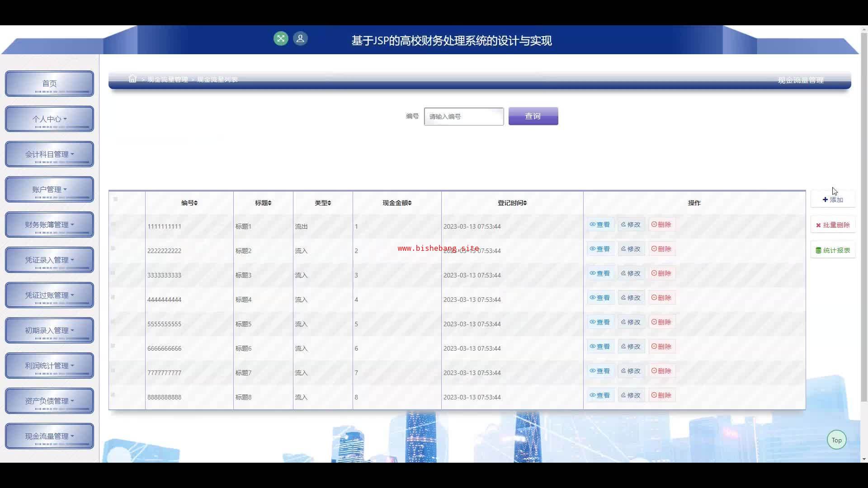The height and width of the screenshot is (488, 868).
Task: Add new record with plus 添加
Action: coord(833,200)
